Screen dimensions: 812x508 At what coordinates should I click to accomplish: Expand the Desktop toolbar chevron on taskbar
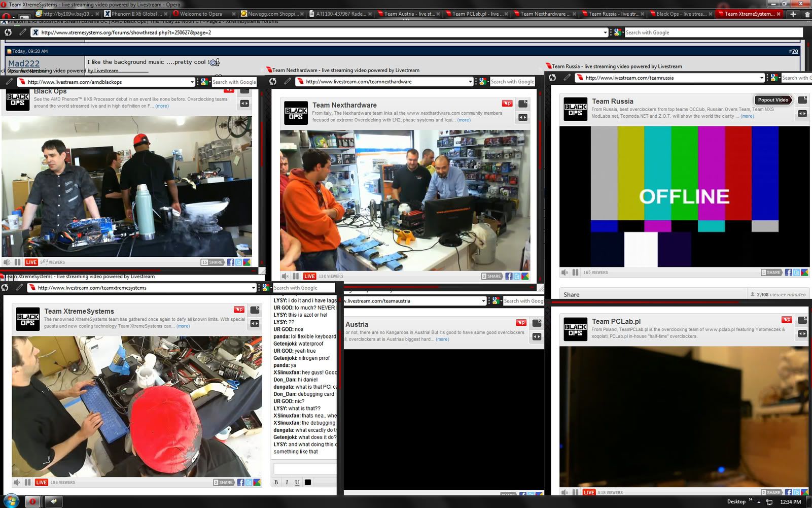[750, 501]
